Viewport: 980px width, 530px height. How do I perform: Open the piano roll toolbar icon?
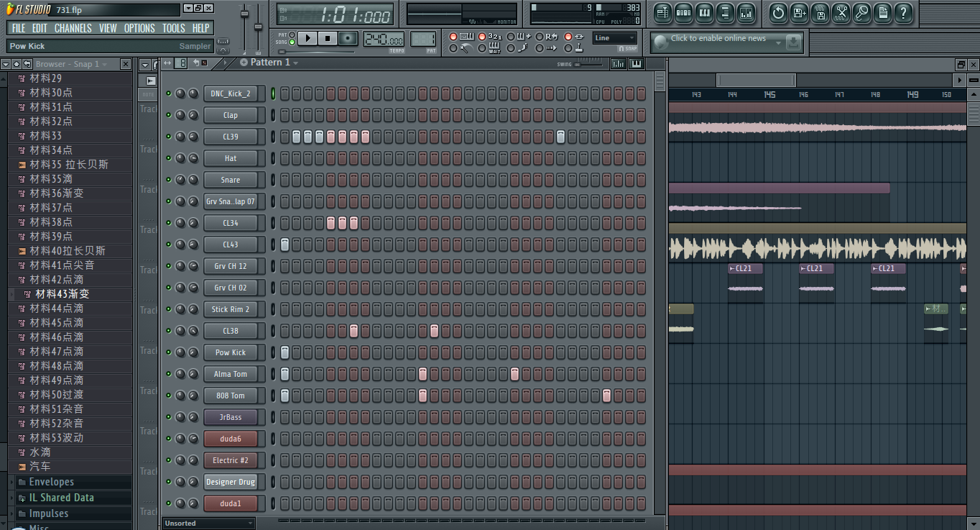[704, 12]
